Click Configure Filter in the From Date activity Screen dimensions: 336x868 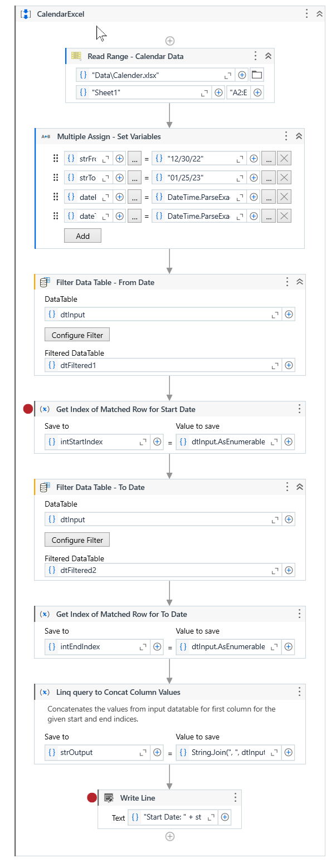(x=77, y=335)
